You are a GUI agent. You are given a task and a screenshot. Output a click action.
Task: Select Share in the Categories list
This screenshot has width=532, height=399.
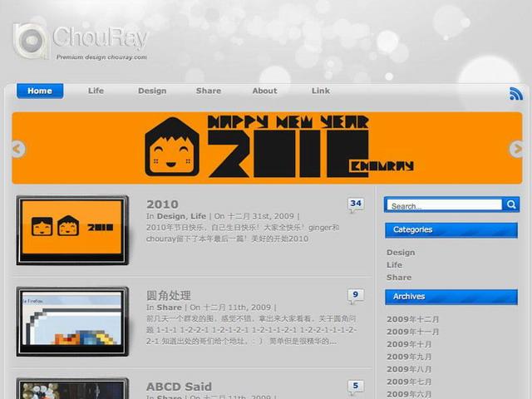(x=399, y=278)
